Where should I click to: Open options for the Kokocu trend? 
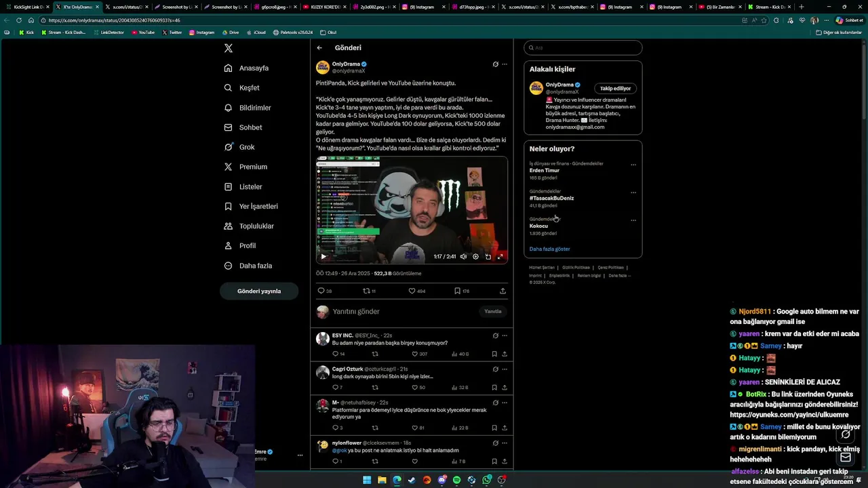click(633, 220)
